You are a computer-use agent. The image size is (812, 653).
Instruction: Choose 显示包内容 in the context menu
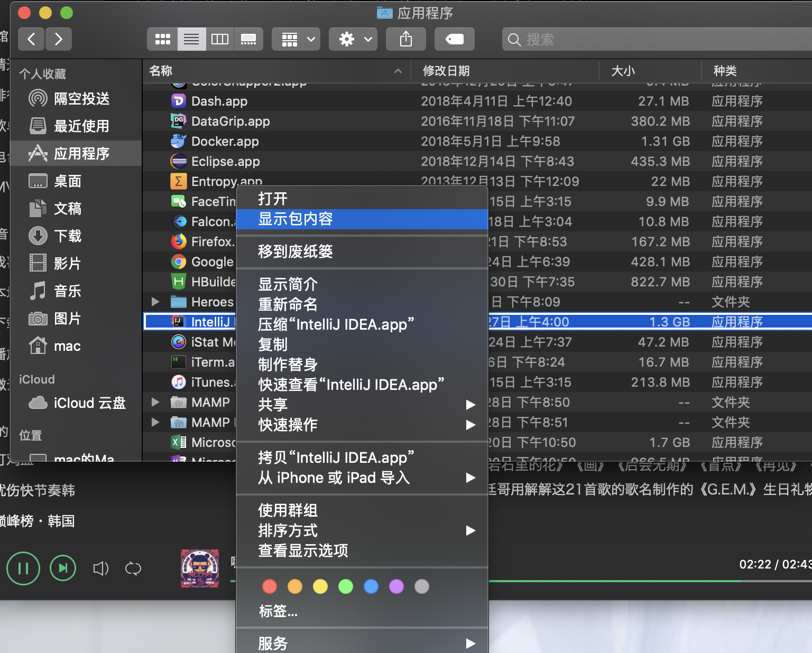(x=362, y=219)
